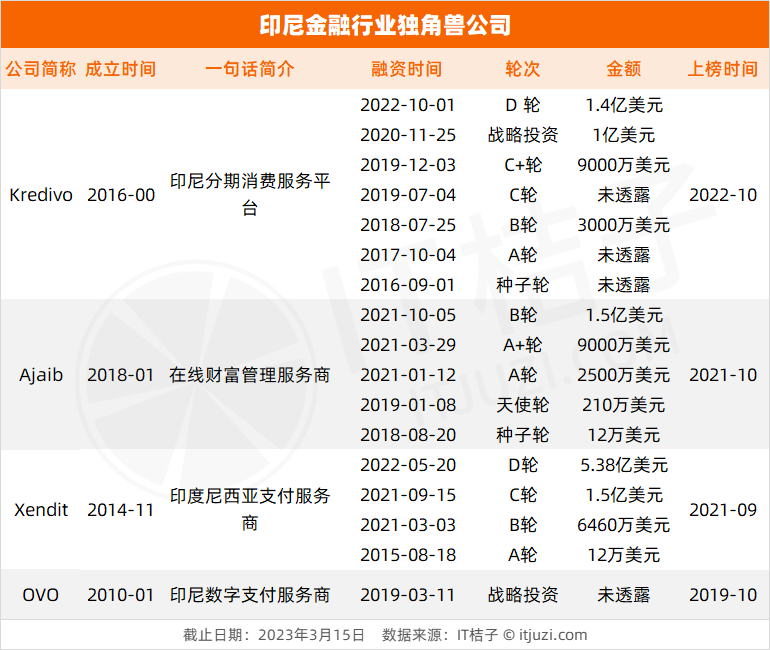Select founding date 2016-00
The width and height of the screenshot is (770, 650).
(121, 195)
